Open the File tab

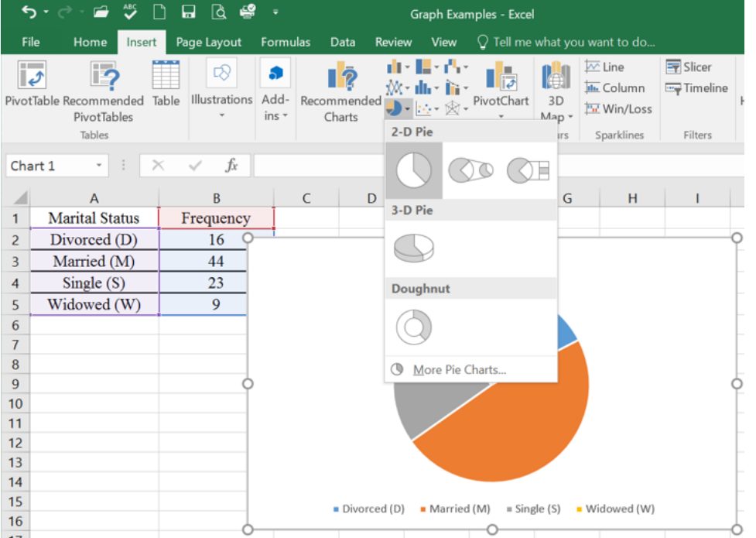tap(31, 42)
